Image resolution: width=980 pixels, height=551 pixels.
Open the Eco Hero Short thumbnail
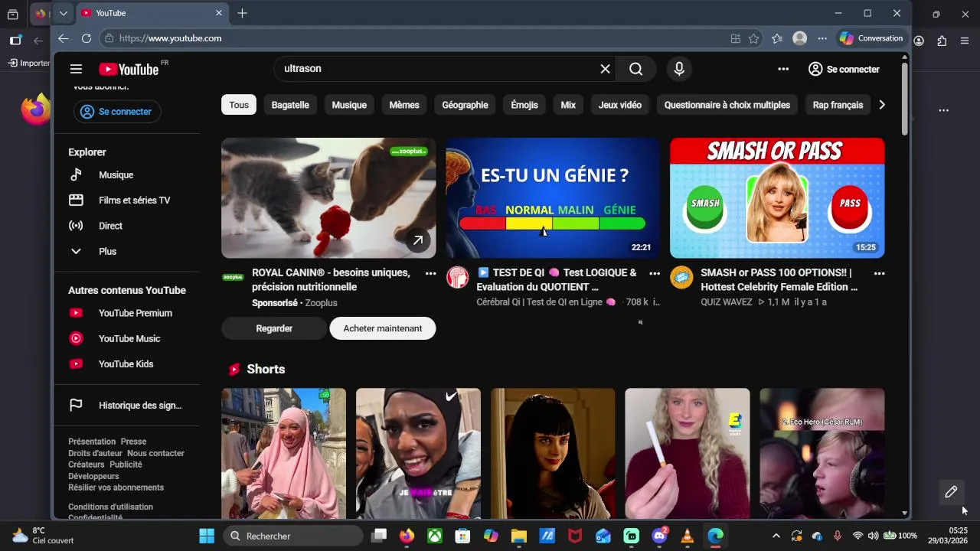point(822,453)
